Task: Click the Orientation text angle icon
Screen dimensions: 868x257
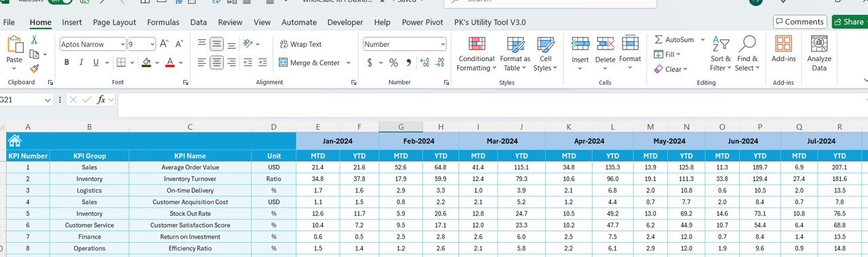Action: tap(249, 44)
